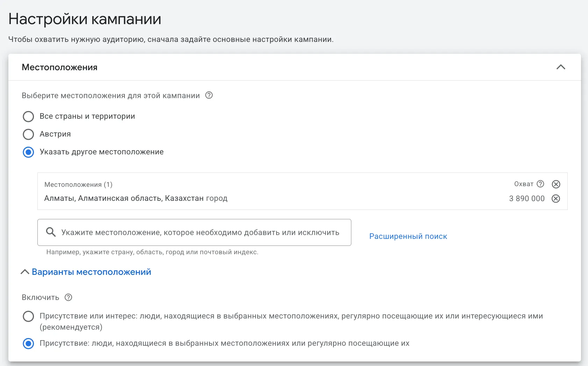
Task: Click the Включить label text
Action: tap(41, 297)
